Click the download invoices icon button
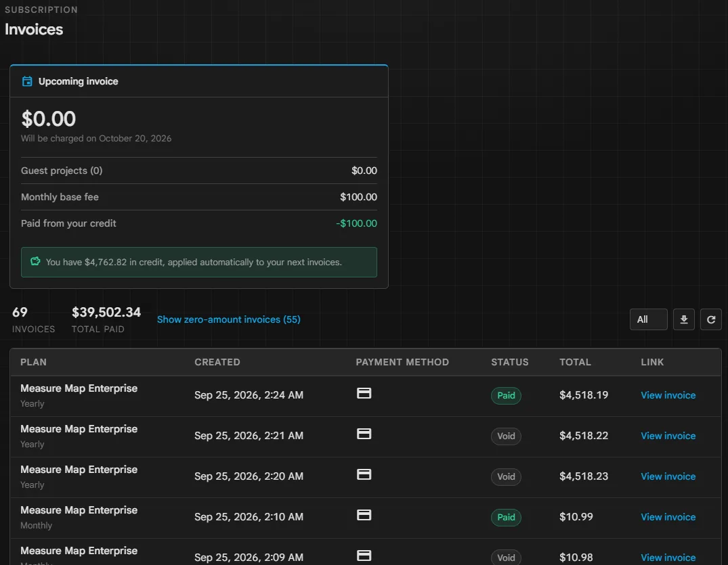Screen dimensions: 728x565 click(684, 319)
